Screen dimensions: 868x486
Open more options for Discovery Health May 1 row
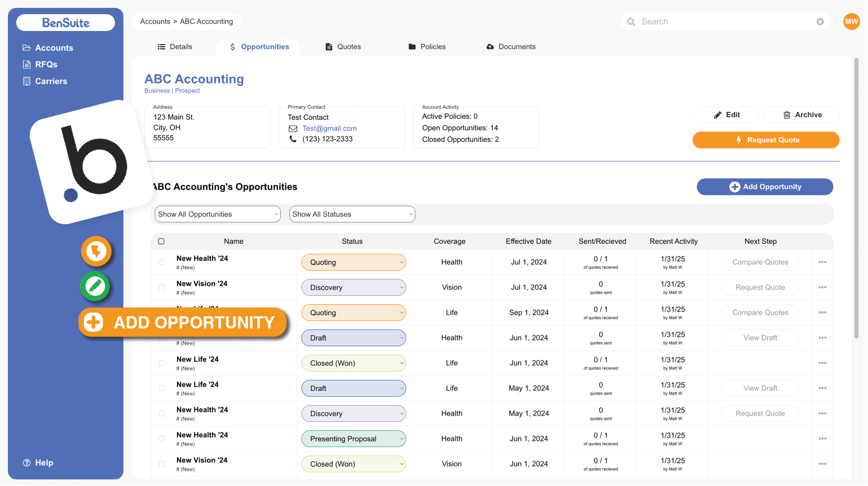(x=822, y=413)
